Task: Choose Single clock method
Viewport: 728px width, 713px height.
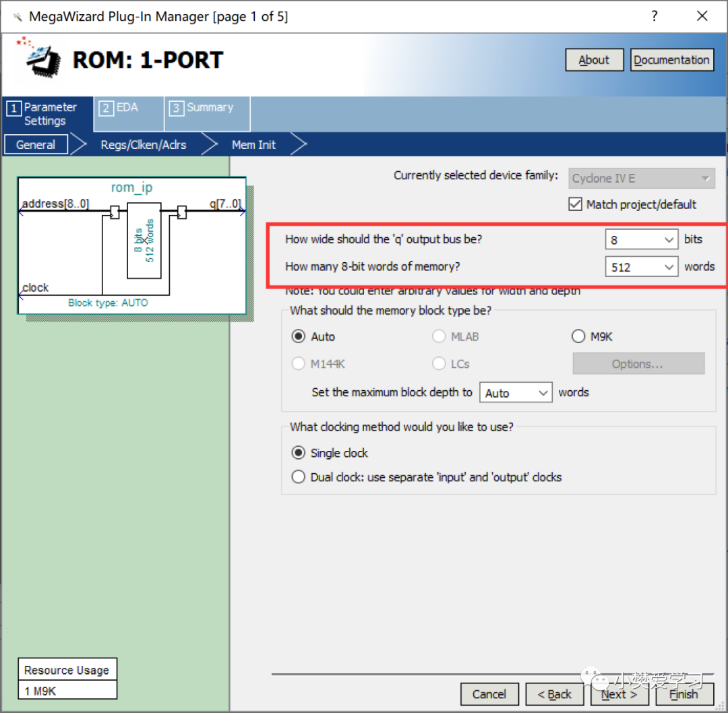Action: pyautogui.click(x=298, y=453)
